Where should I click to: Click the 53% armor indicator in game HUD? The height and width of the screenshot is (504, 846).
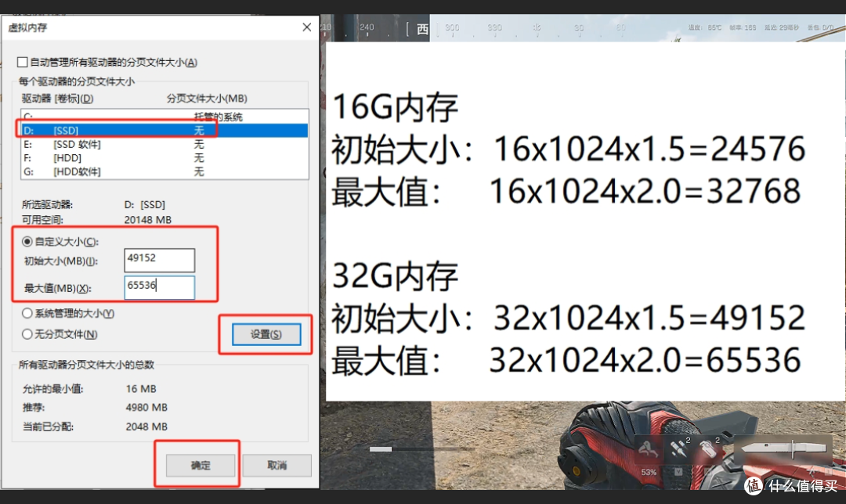(649, 472)
